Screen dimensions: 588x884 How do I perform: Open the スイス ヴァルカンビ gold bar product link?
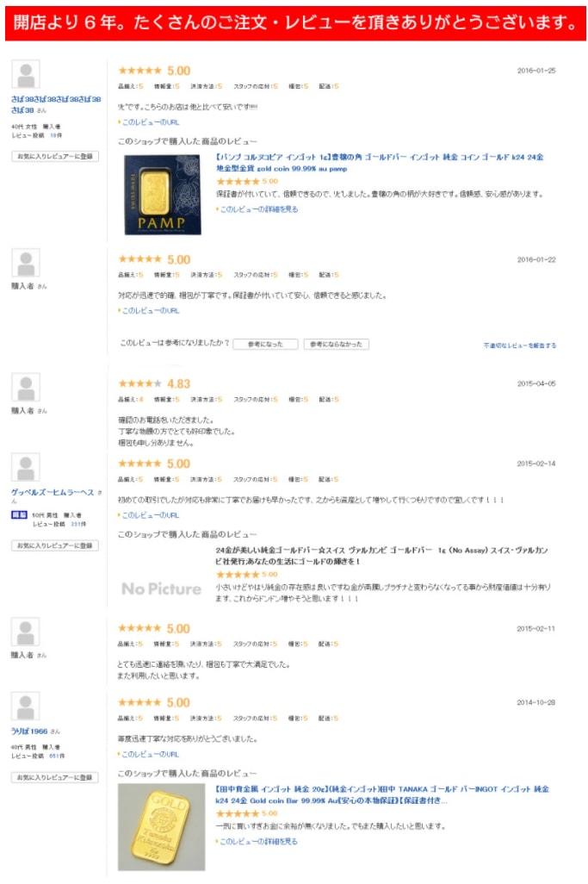[x=382, y=555]
